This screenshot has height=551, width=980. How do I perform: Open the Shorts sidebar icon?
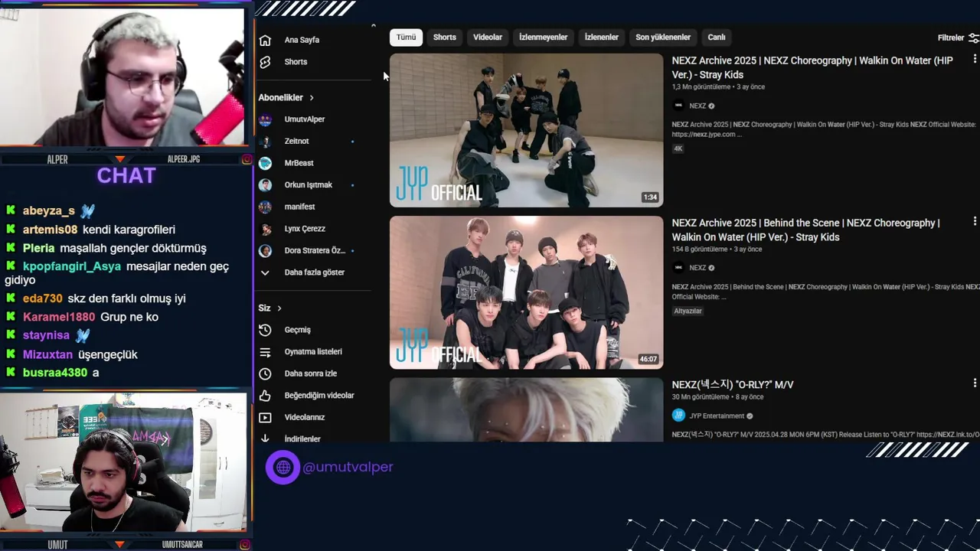tap(265, 62)
